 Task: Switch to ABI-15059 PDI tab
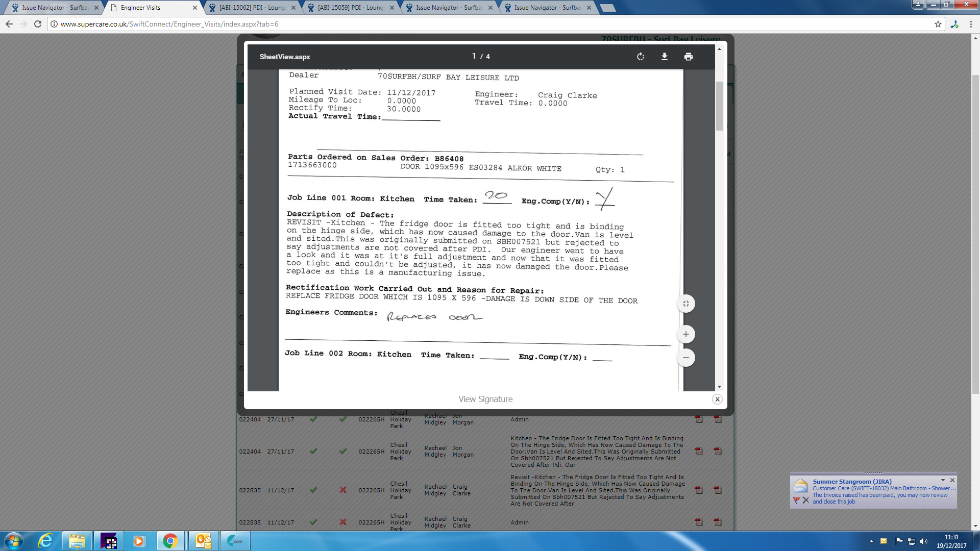coord(351,8)
